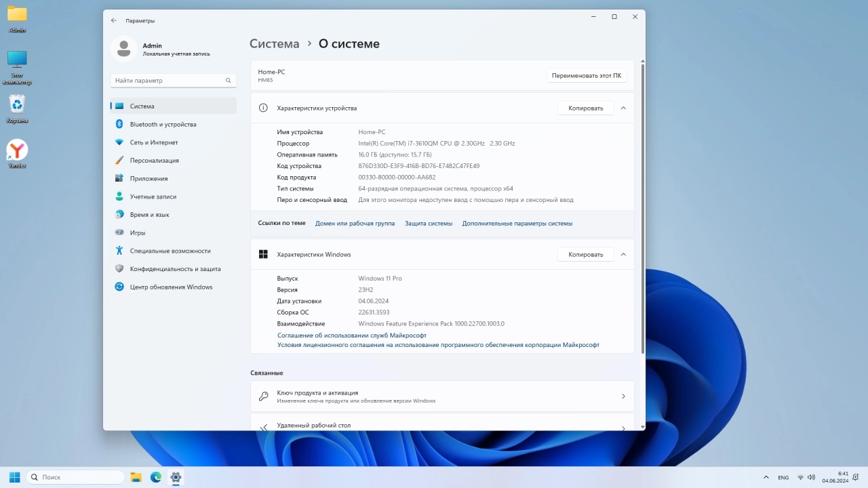This screenshot has width=868, height=488.
Task: Click the Версия value 23H2
Action: 366,289
